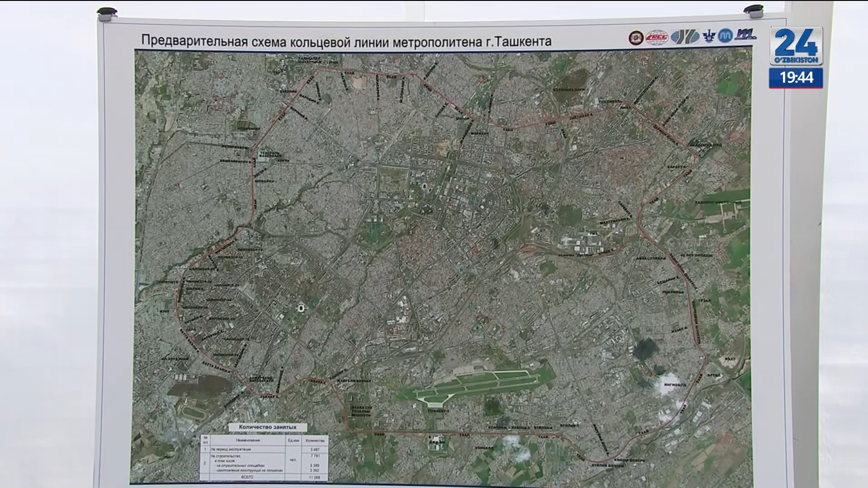Click the 'ВСЕГО' total row in table
Viewport: 868px width, 488px height.
(248, 477)
